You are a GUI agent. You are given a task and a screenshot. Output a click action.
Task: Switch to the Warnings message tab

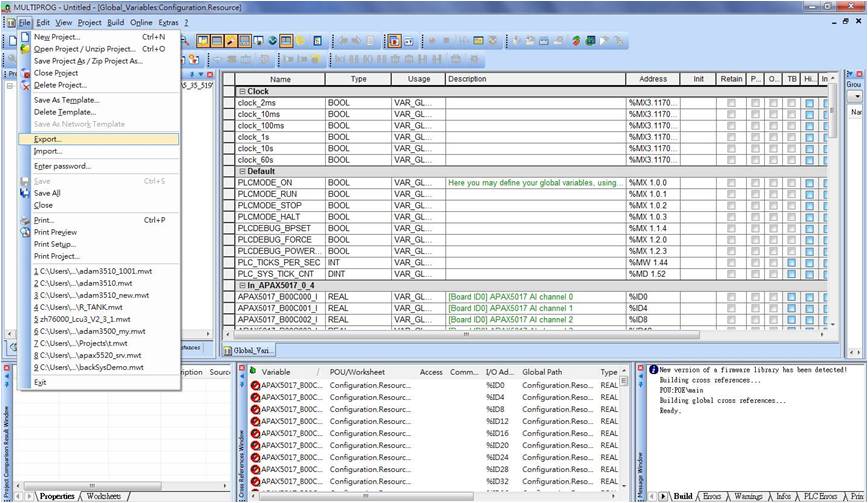coord(750,496)
